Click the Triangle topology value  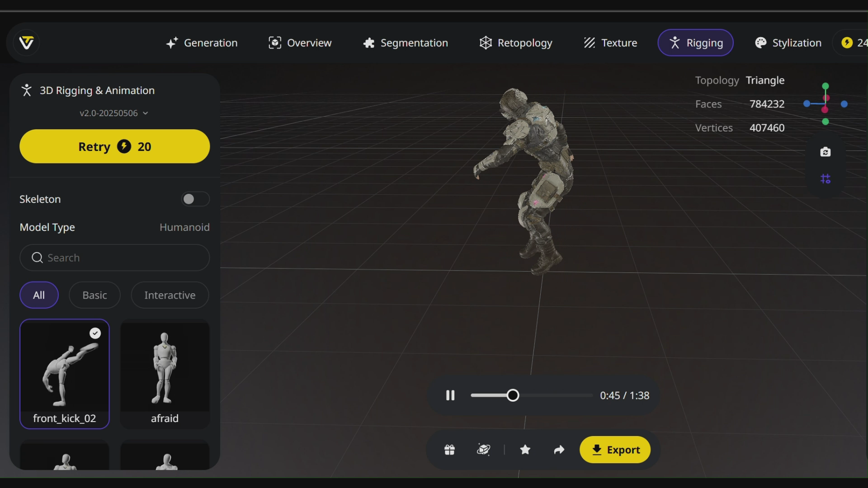pos(765,80)
